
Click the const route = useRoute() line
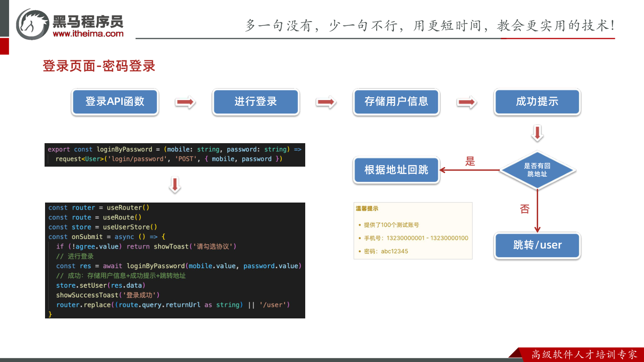(x=95, y=217)
